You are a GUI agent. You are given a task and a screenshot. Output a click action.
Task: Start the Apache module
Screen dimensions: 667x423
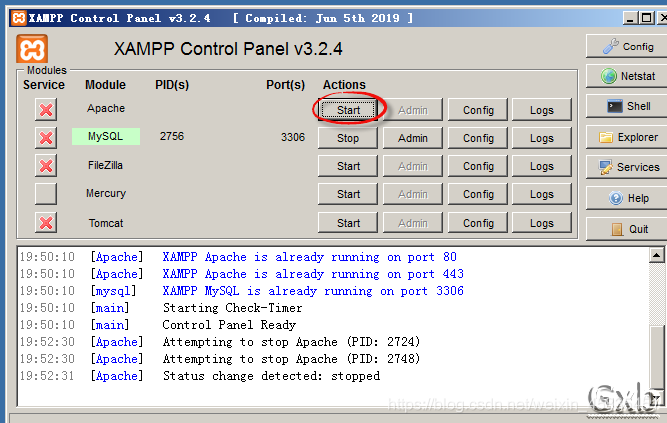(348, 110)
